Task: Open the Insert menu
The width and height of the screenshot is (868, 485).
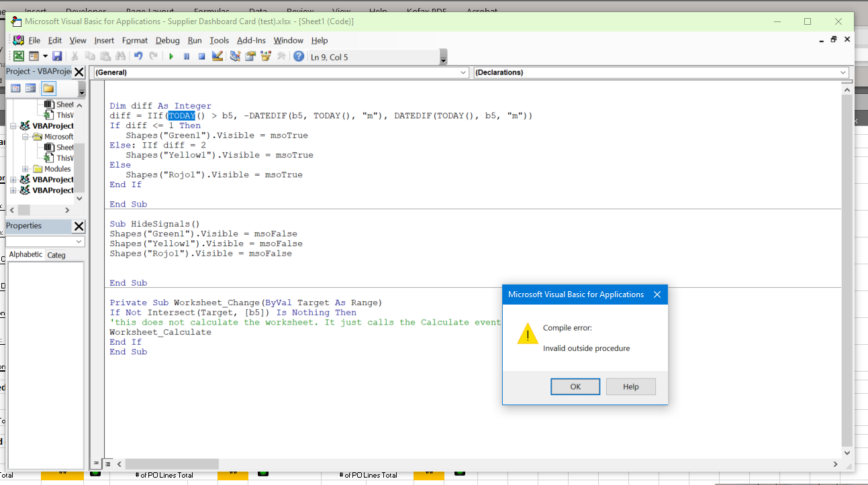Action: coord(104,40)
